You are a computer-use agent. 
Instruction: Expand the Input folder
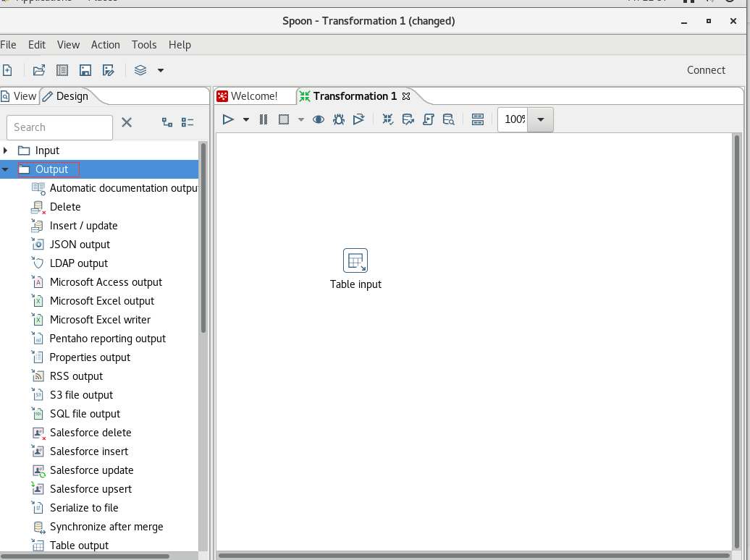pyautogui.click(x=5, y=150)
